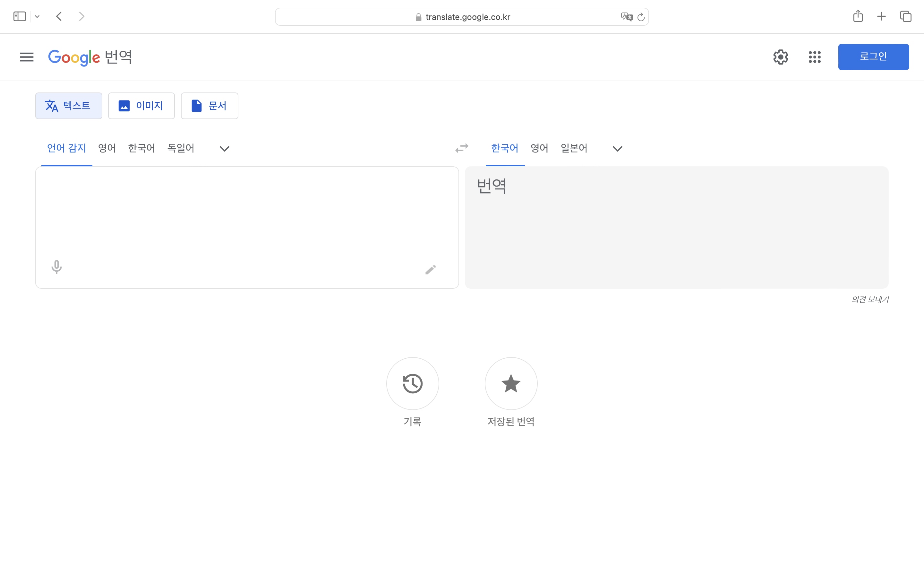
Task: Click the Google 번역 logo
Action: pos(90,57)
